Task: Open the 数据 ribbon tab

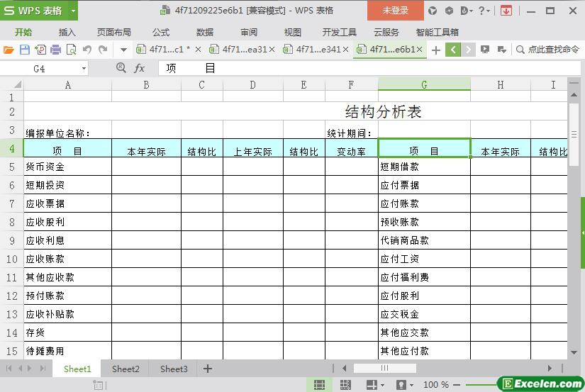Action: point(205,33)
